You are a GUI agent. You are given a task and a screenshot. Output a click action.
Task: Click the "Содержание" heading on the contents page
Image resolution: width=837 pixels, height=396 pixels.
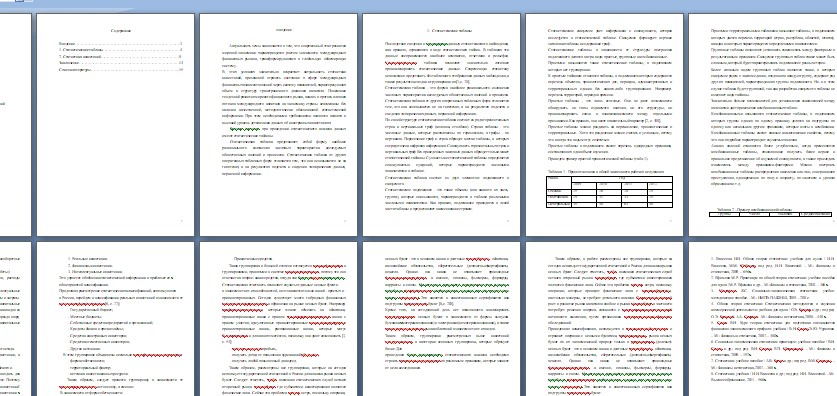tap(121, 31)
